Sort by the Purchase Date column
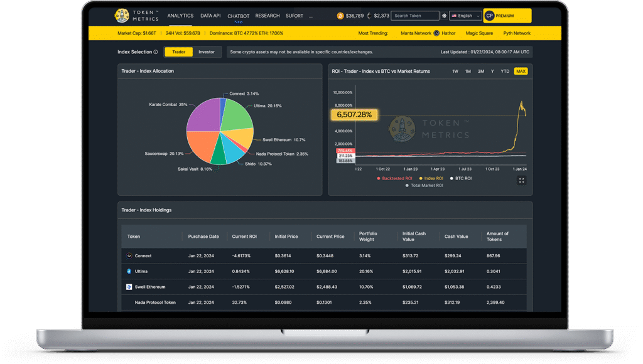 203,237
